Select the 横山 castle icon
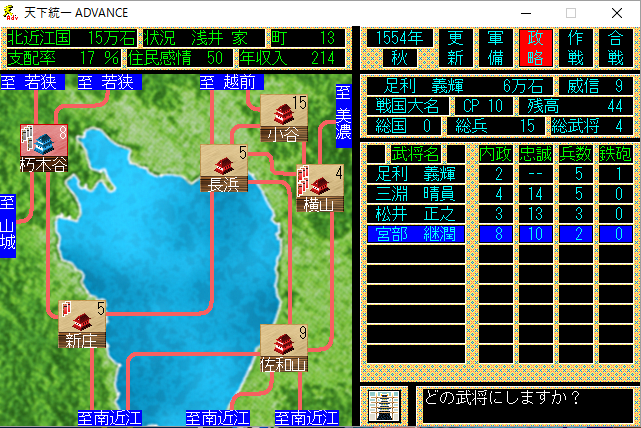This screenshot has height=428, width=641. tap(320, 188)
